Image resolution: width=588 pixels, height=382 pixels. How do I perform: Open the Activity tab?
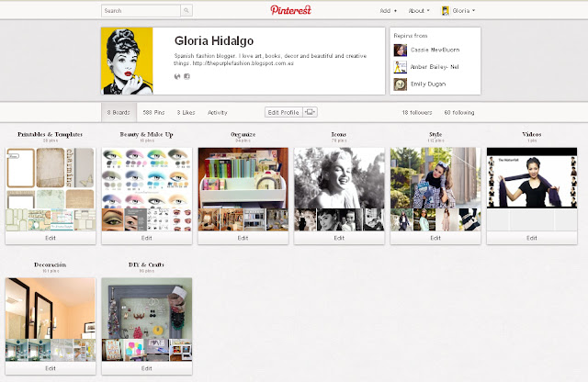(x=218, y=112)
